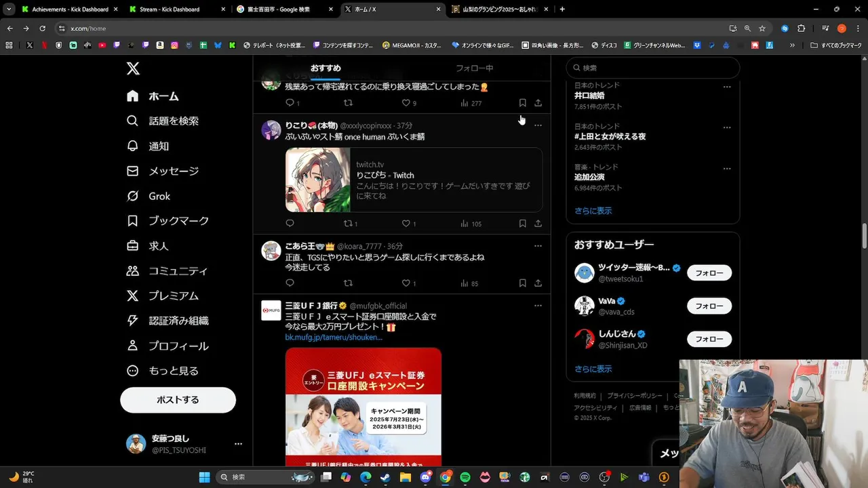Screen dimensions: 868x488
Task: Repost こあら王's TGS post
Action: pos(348,283)
